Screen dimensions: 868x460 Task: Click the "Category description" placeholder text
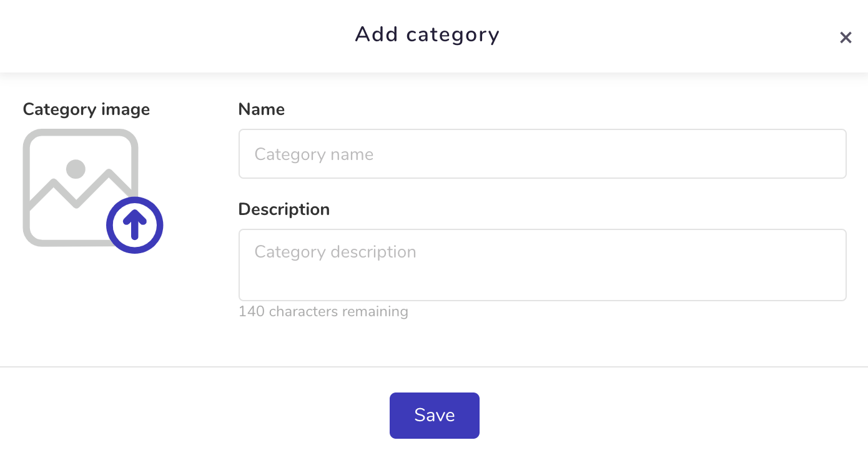[x=335, y=252]
